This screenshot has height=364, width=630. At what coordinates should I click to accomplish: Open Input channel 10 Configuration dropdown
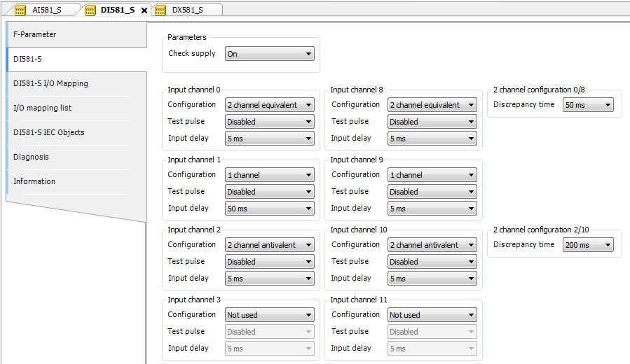[x=432, y=245]
